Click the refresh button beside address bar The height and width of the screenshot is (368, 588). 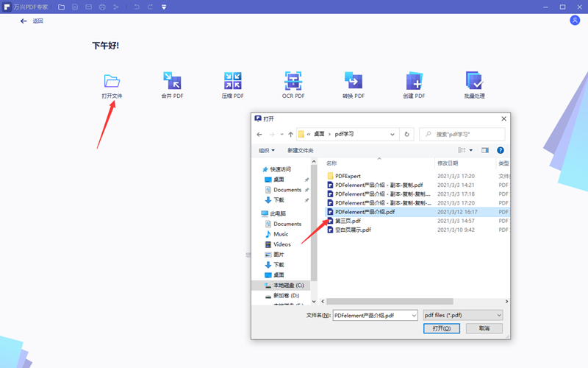pyautogui.click(x=406, y=135)
